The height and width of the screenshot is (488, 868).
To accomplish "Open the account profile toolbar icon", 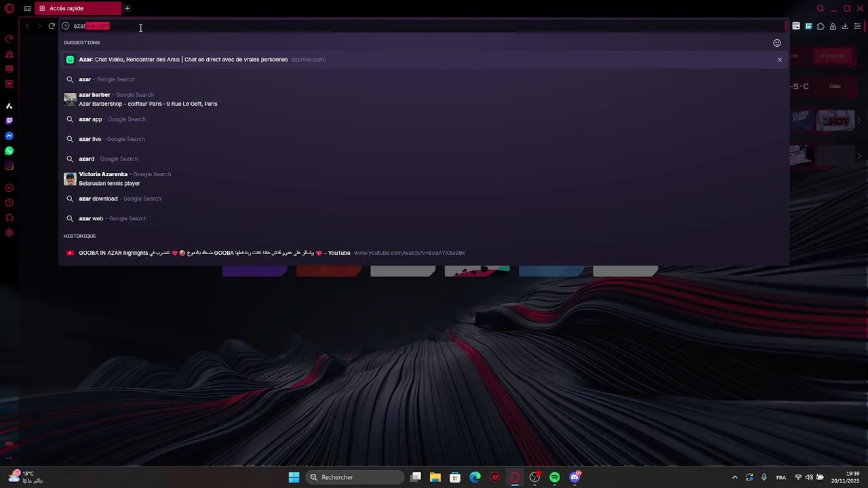I will (x=833, y=26).
